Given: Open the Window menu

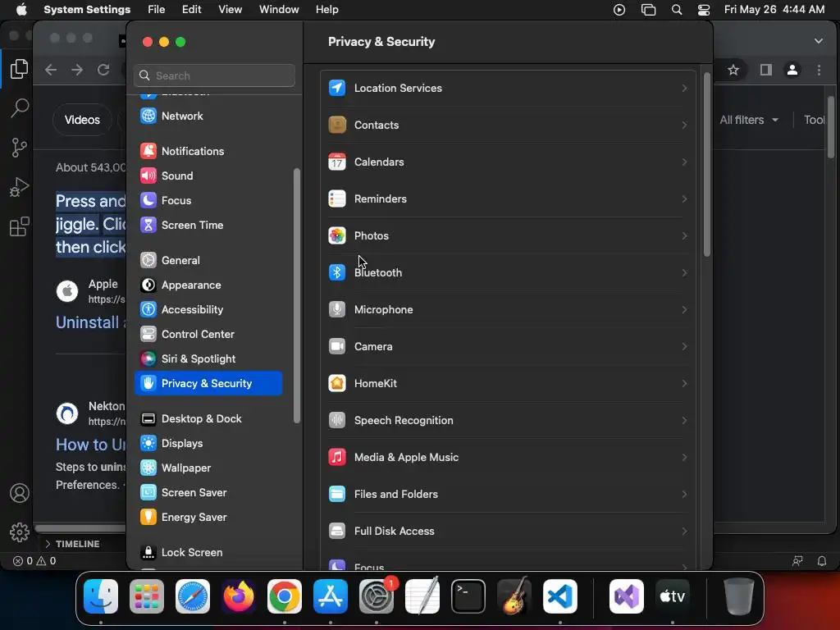Looking at the screenshot, I should point(279,10).
